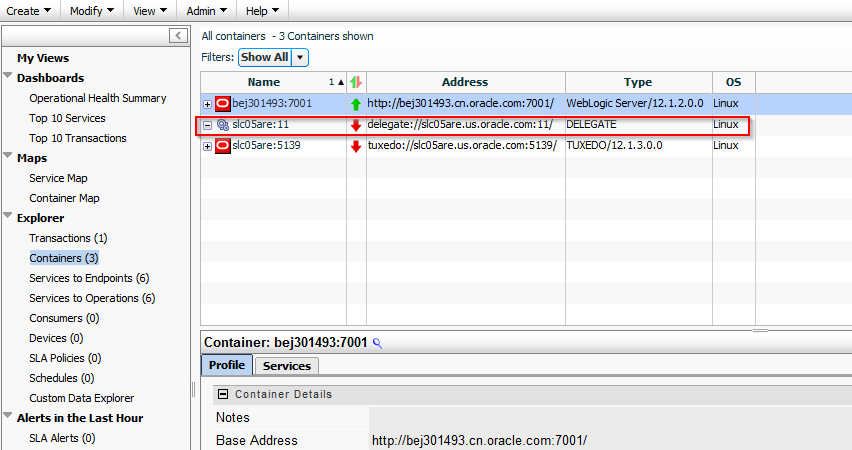This screenshot has height=450, width=852.
Task: Open the View menu
Action: pos(150,11)
